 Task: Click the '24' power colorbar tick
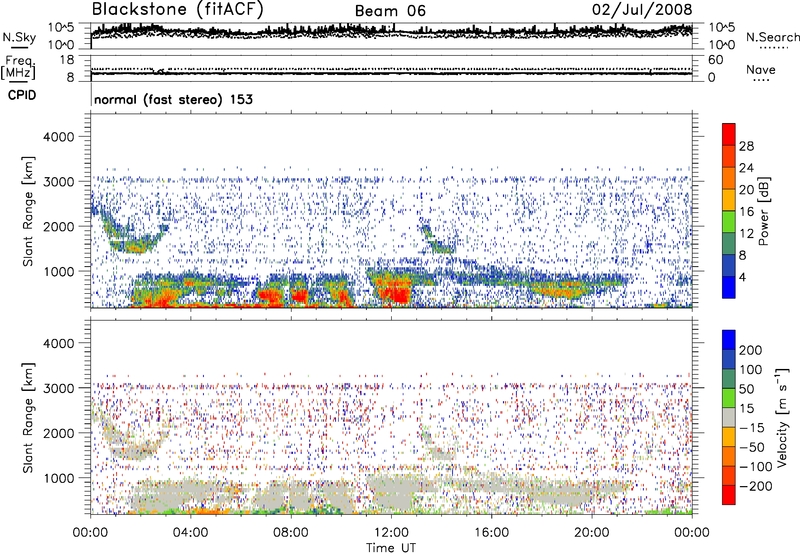coord(746,168)
